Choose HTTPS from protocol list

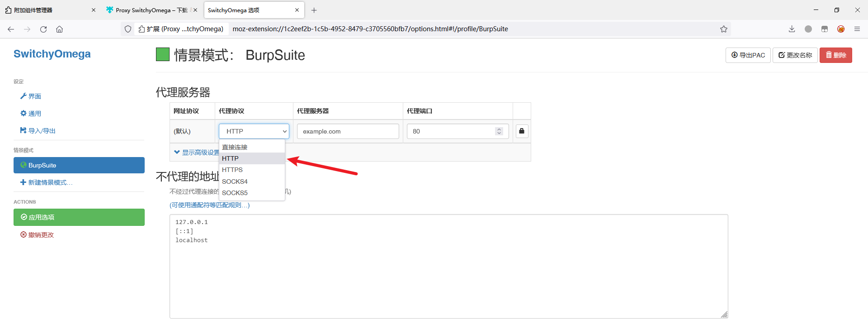pos(252,170)
